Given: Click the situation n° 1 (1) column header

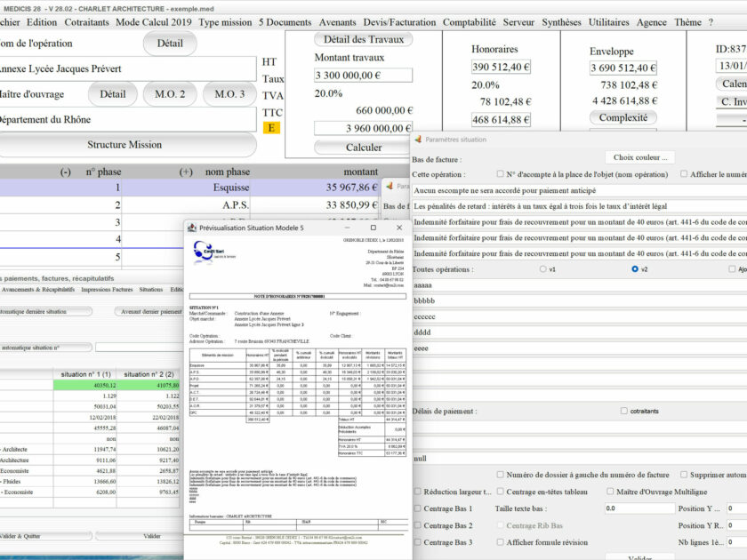Looking at the screenshot, I should [85, 374].
